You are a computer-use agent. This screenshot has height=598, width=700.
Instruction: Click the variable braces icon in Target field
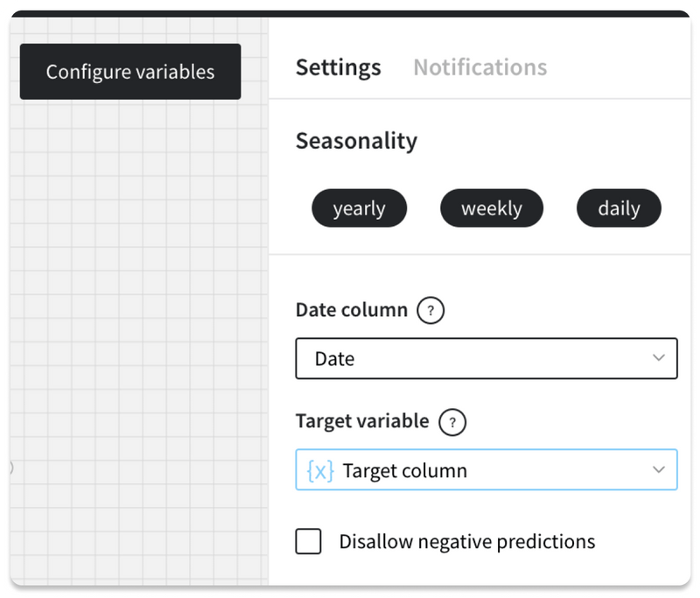[x=320, y=471]
